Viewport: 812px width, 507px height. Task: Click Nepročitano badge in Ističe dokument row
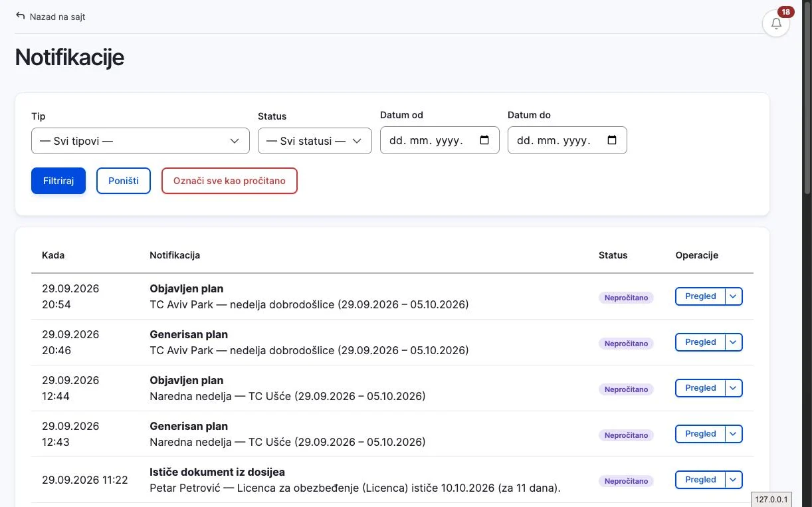627,482
